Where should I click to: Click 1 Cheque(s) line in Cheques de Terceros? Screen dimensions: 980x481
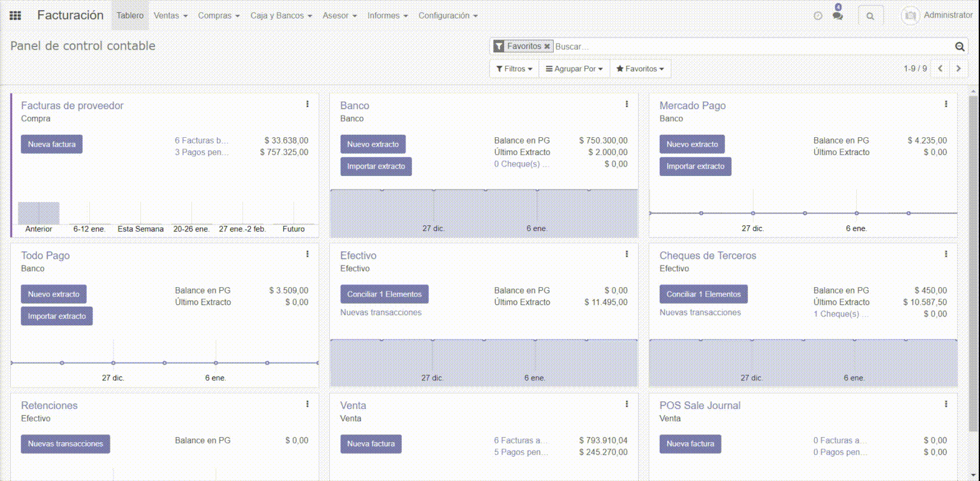[841, 314]
